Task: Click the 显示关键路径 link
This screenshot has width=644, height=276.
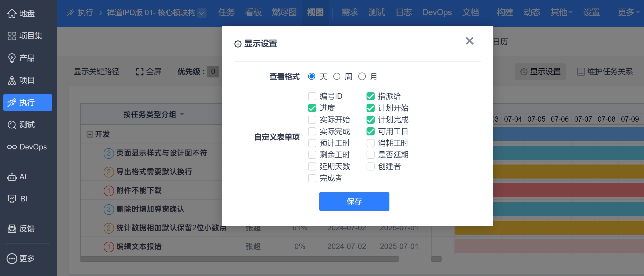Action: [97, 72]
